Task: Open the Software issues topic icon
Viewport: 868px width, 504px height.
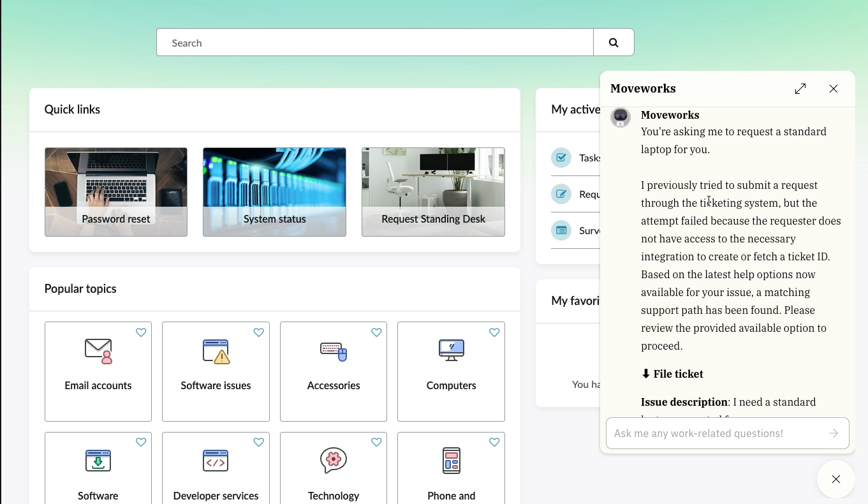Action: (216, 351)
